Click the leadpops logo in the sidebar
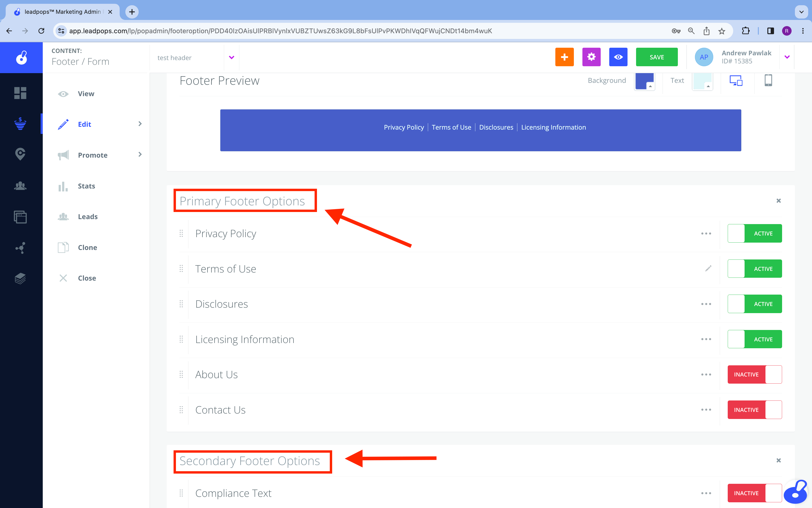Viewport: 812px width, 508px height. point(22,57)
